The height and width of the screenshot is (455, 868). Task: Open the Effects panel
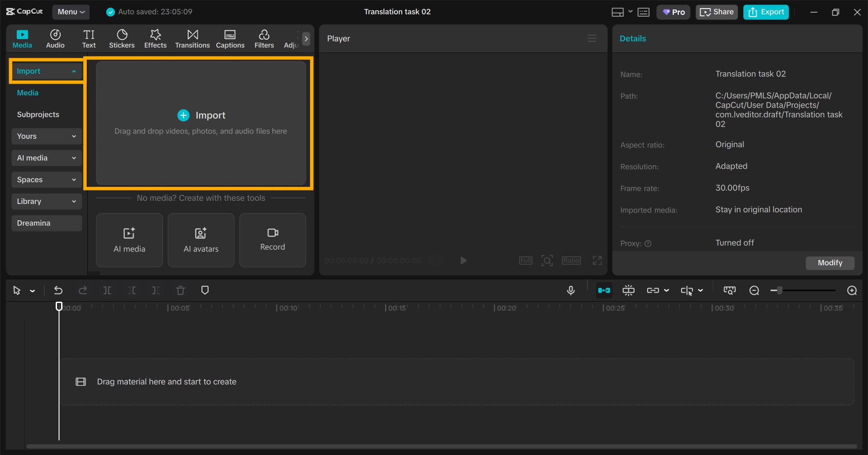tap(155, 39)
